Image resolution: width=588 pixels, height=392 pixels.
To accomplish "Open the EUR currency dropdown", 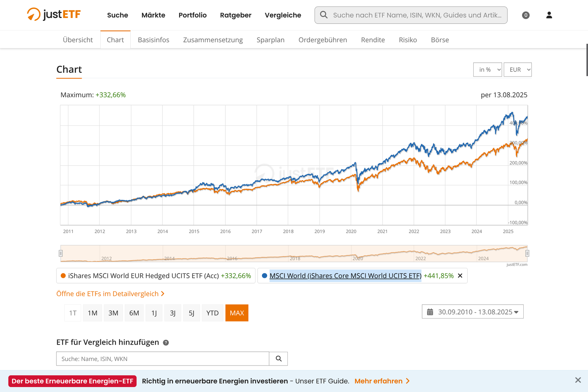I will 518,70.
